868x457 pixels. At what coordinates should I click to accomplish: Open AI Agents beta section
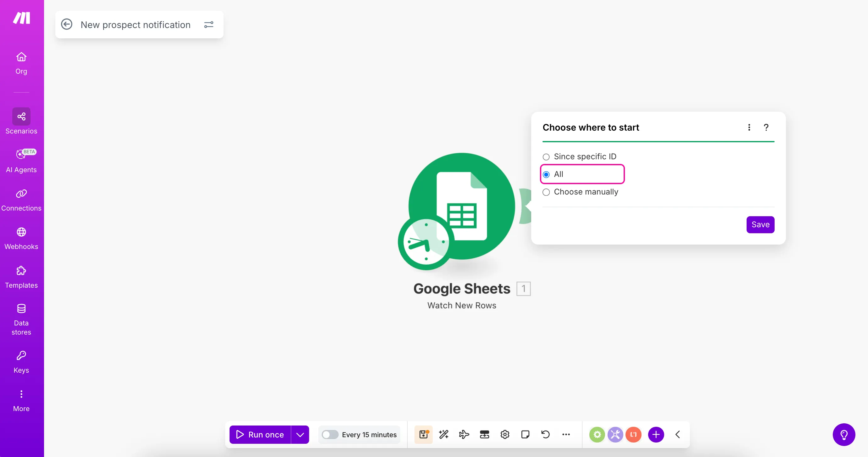21,161
